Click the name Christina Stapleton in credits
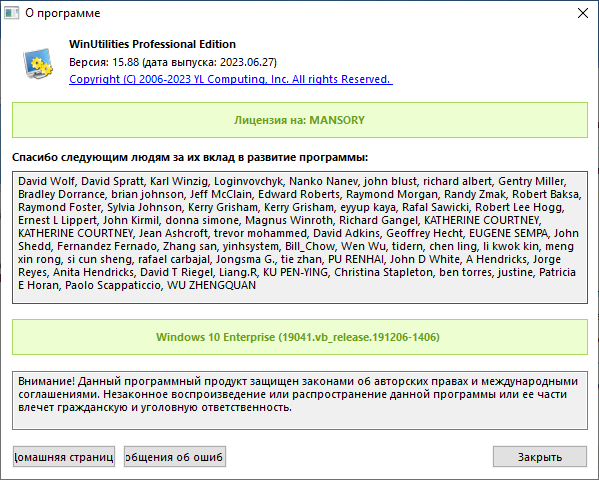This screenshot has height=480, width=599. click(384, 272)
